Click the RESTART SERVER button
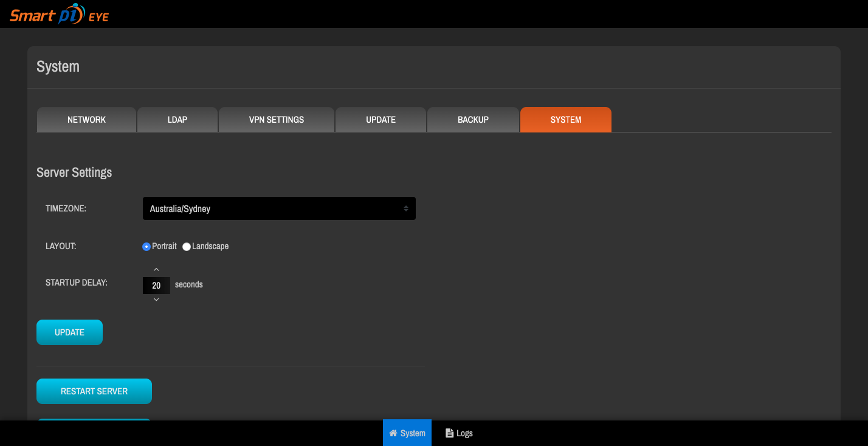 [94, 391]
